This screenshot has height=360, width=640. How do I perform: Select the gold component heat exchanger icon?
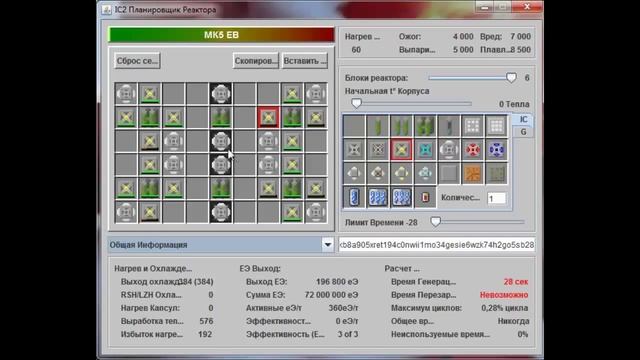(401, 173)
